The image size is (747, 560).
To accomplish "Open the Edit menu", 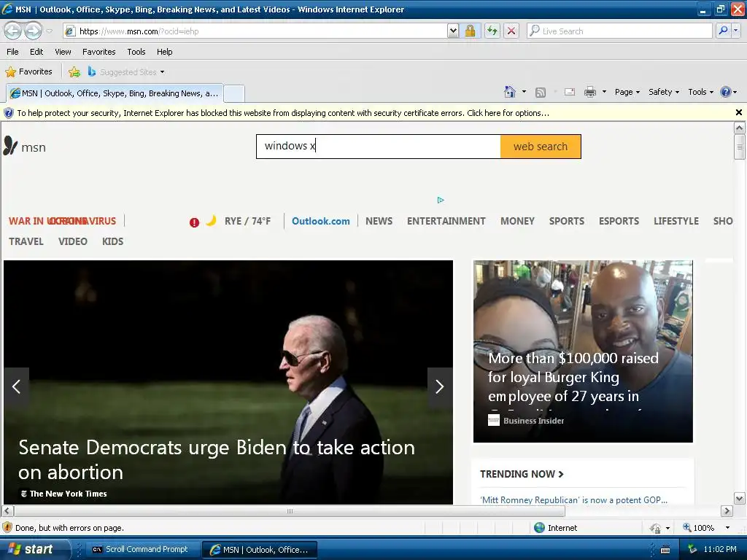I will tap(36, 52).
